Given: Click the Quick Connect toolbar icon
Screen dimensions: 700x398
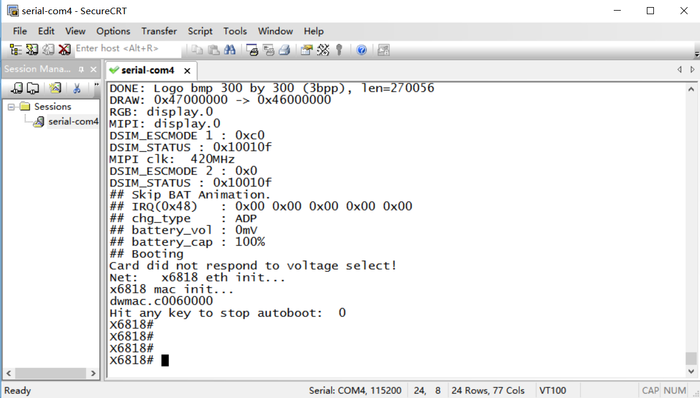Looking at the screenshot, I should point(32,50).
